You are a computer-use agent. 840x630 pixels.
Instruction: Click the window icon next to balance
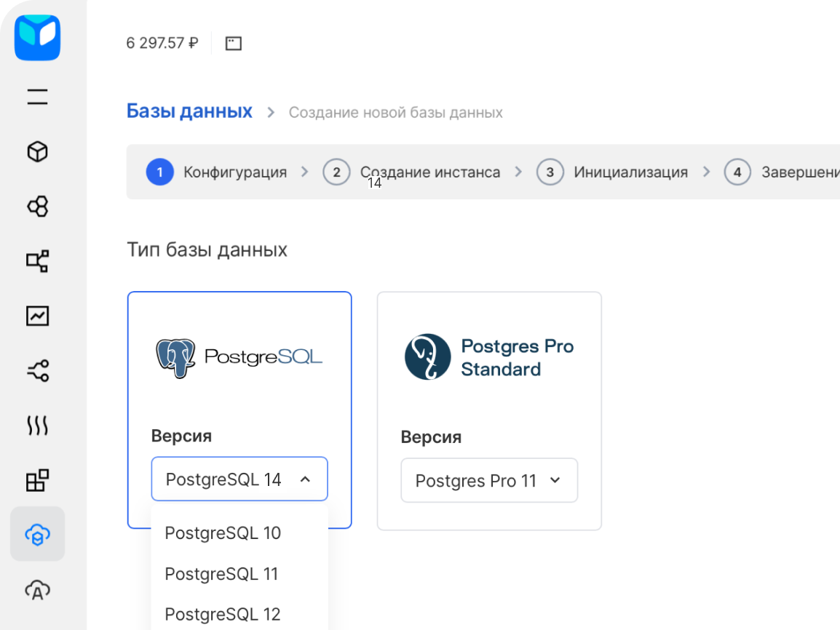234,44
